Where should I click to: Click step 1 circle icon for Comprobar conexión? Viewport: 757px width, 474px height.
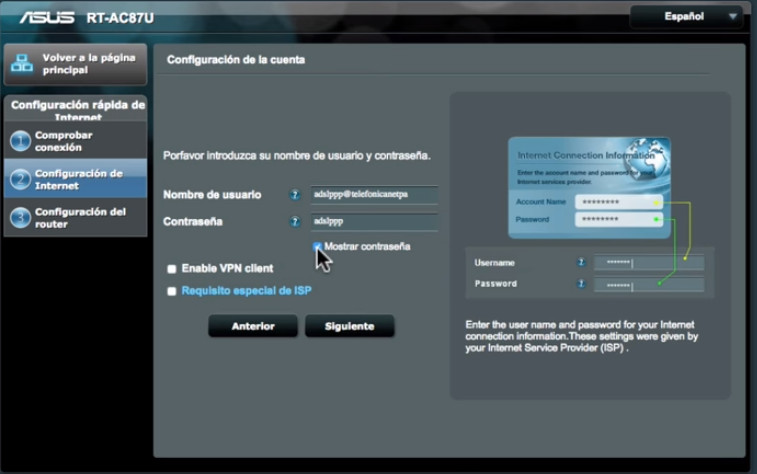click(x=20, y=141)
